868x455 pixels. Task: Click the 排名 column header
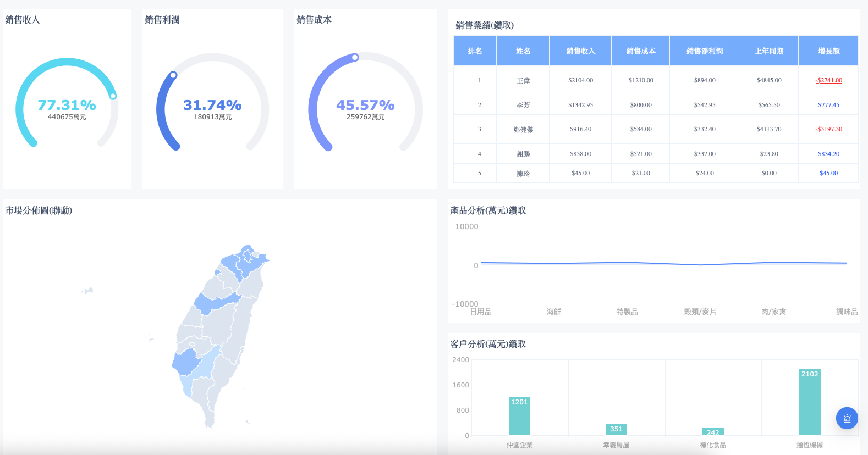475,51
